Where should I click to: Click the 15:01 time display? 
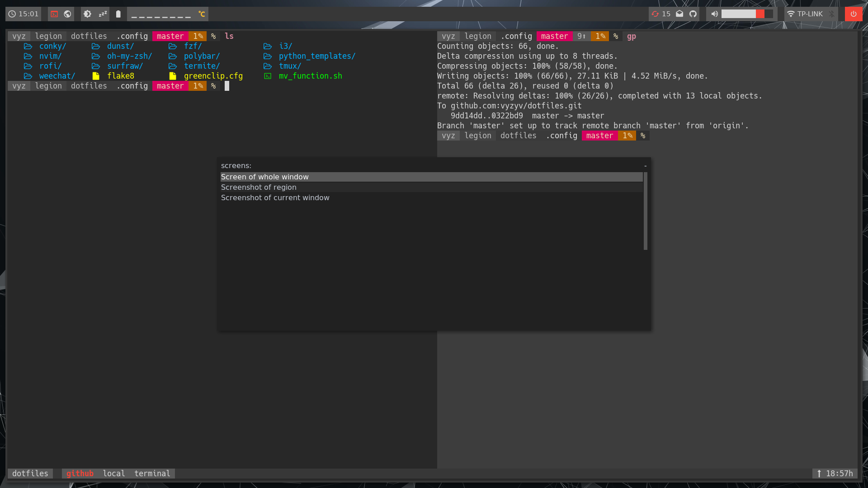[x=28, y=14]
